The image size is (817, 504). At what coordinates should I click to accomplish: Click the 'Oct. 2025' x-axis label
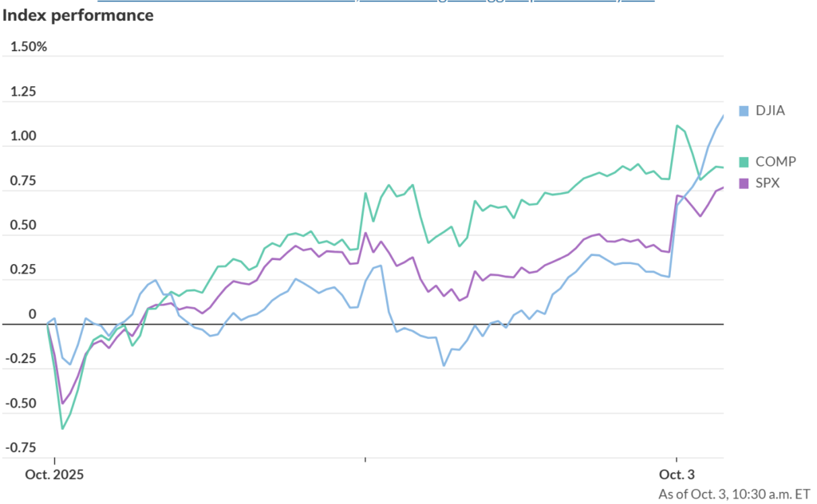coord(52,474)
